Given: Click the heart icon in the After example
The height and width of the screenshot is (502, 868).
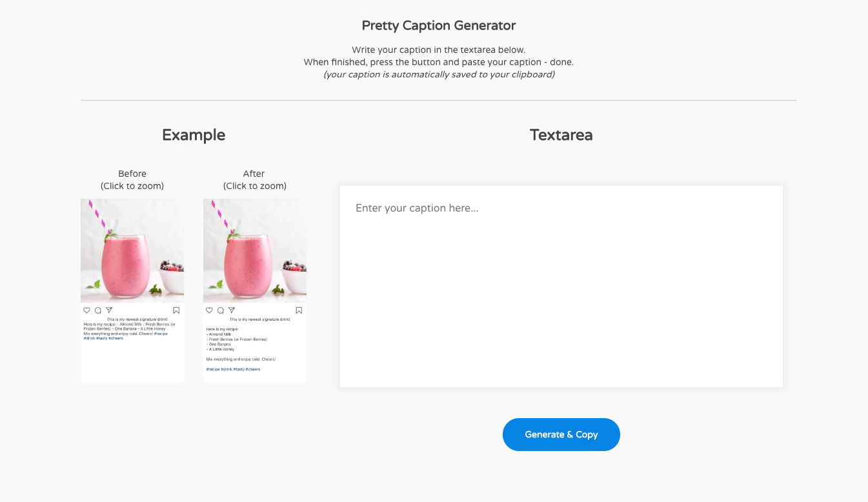Looking at the screenshot, I should pos(209,310).
